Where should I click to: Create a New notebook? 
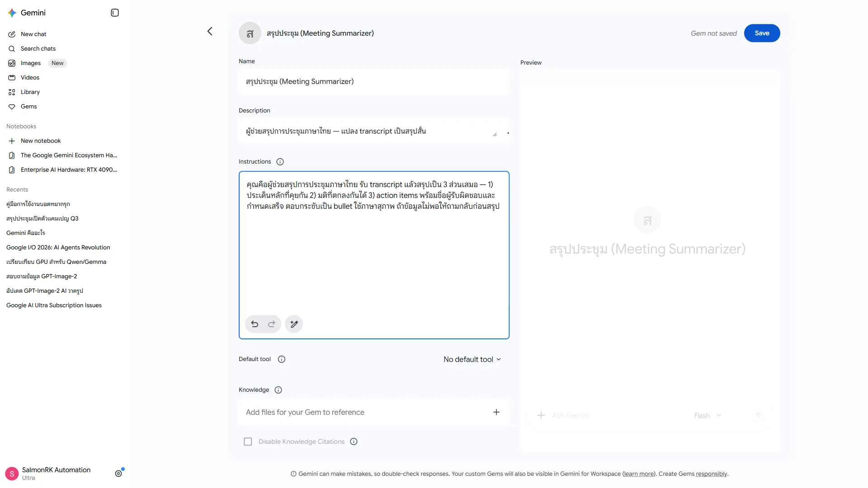[x=41, y=141]
